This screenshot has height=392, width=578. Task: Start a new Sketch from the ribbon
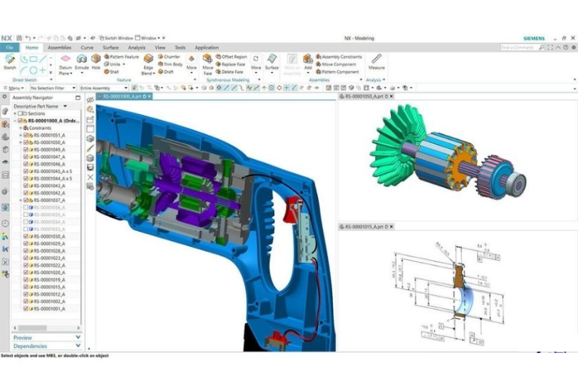[9, 61]
